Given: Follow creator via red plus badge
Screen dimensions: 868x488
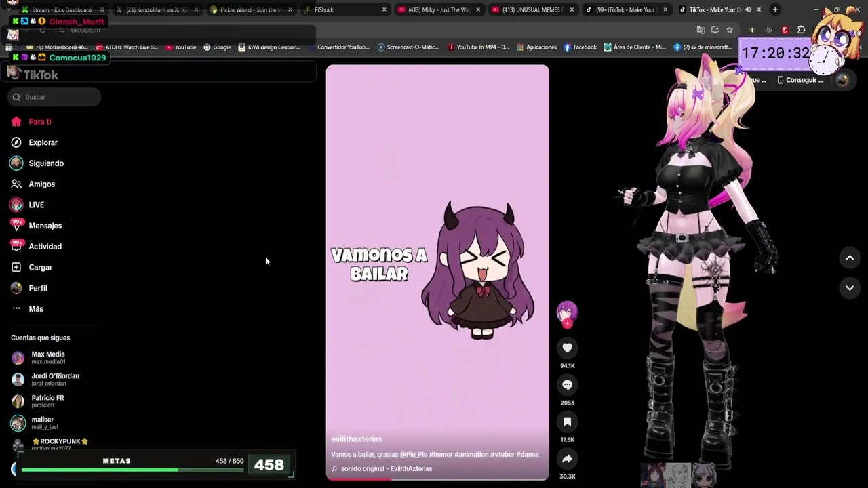Looking at the screenshot, I should tap(568, 324).
